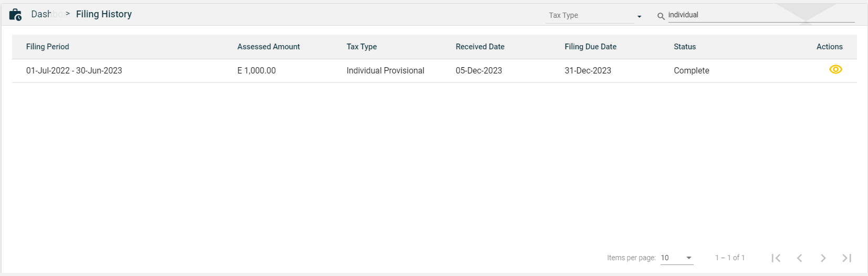
Task: Click the search field containing 'individual'
Action: [760, 15]
